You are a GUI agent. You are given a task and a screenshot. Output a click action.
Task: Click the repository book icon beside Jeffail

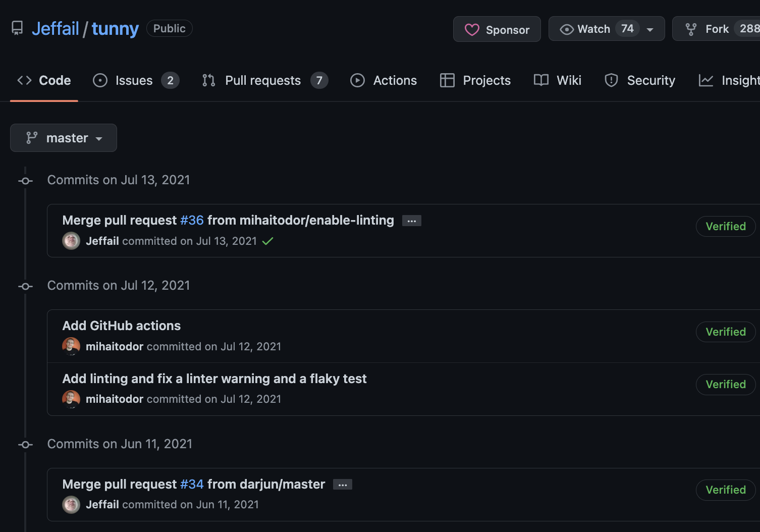17,28
